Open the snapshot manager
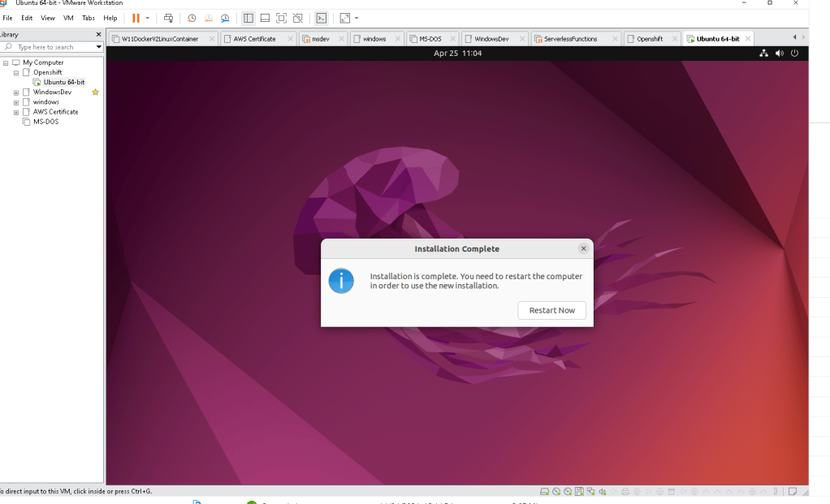The height and width of the screenshot is (504, 830). [225, 18]
